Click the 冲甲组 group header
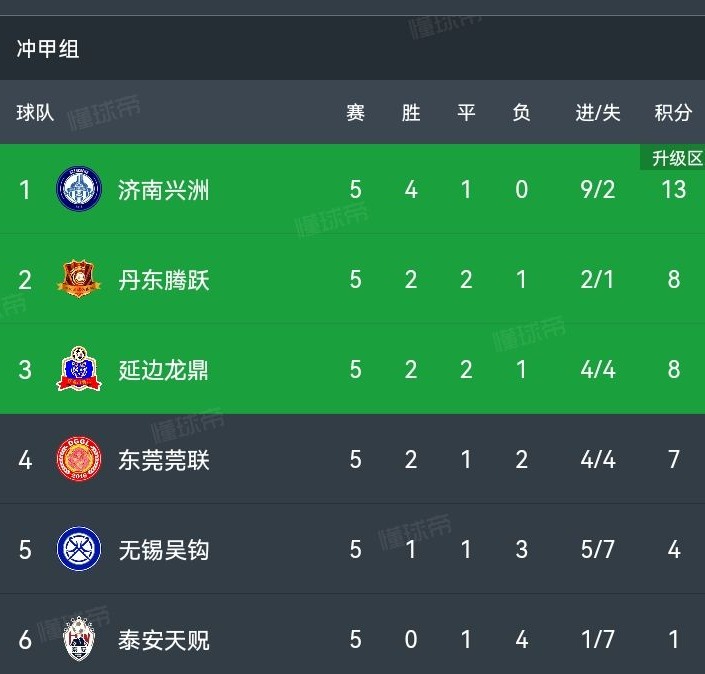Image resolution: width=705 pixels, height=674 pixels. click(48, 49)
